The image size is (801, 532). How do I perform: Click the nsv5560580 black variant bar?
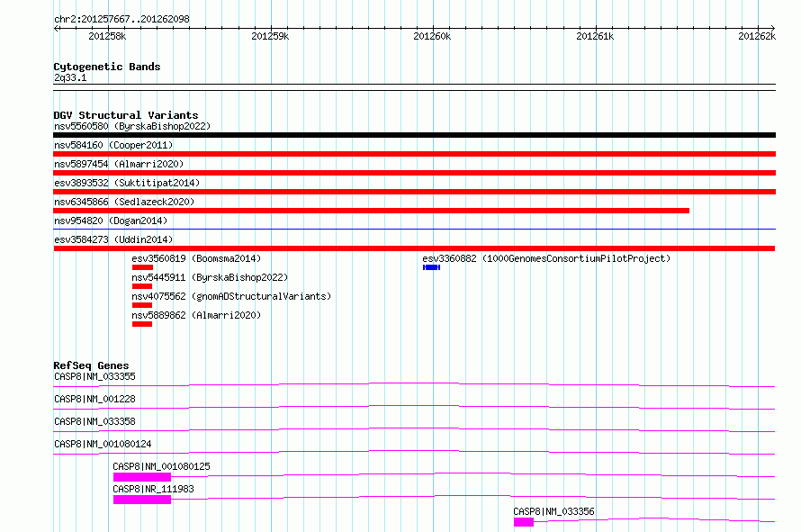pos(414,135)
